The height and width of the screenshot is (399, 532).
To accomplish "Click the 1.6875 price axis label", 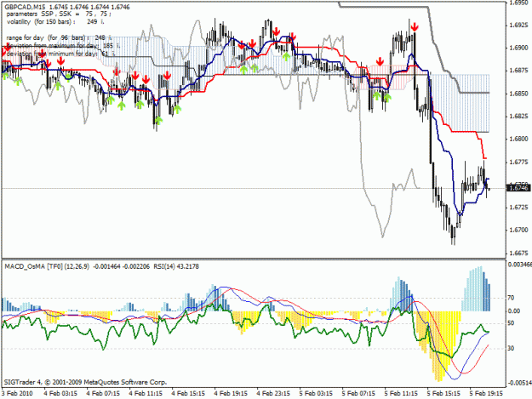I will (x=518, y=71).
